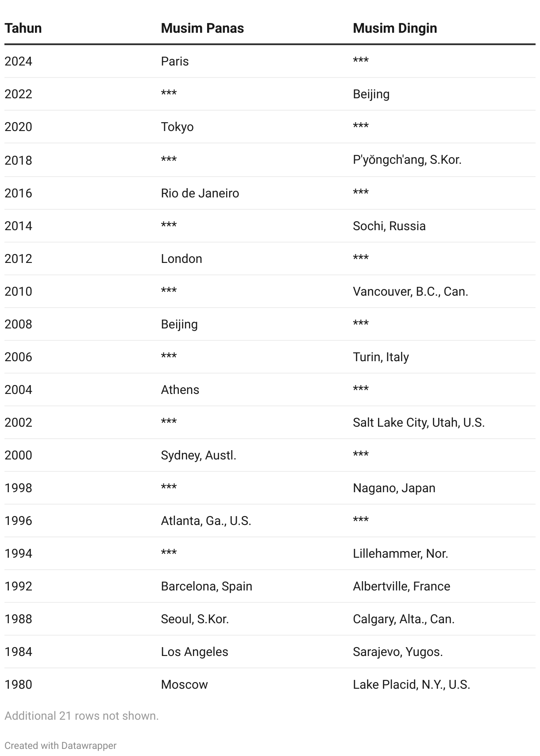Click the London cell in the 2012 row
The height and width of the screenshot is (756, 540).
point(181,258)
